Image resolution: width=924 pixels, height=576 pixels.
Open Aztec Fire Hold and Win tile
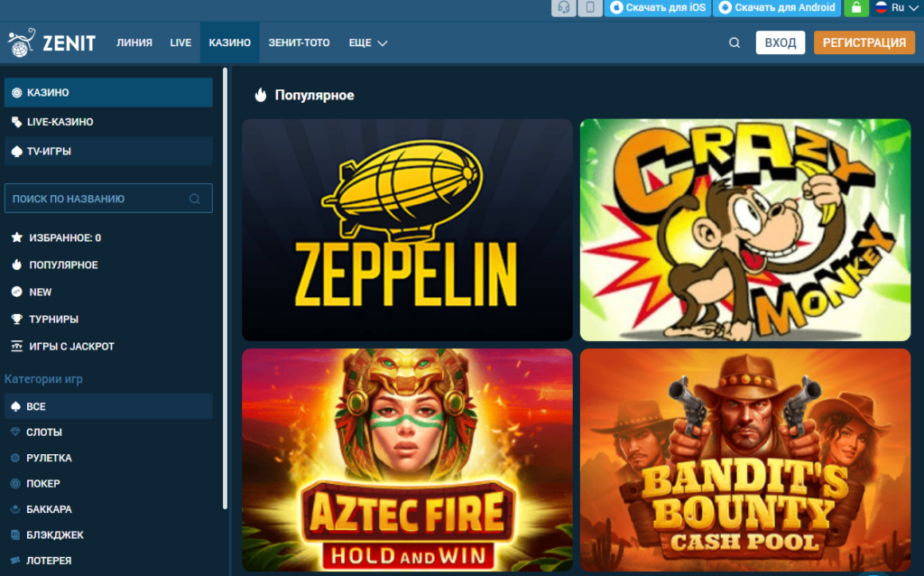(407, 460)
